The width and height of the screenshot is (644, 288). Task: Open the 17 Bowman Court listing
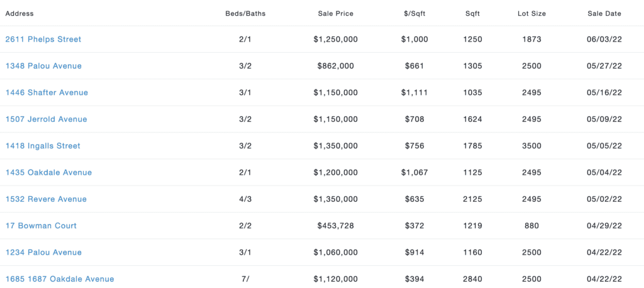pos(41,226)
